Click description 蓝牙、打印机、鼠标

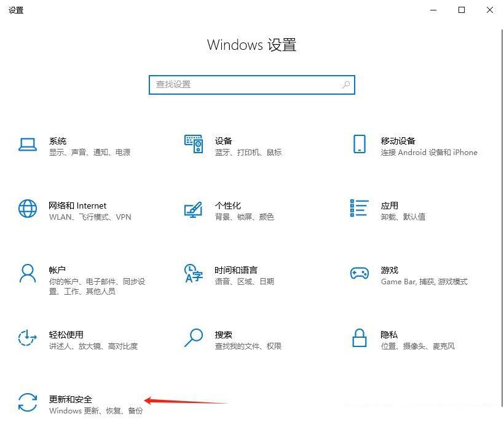point(248,152)
